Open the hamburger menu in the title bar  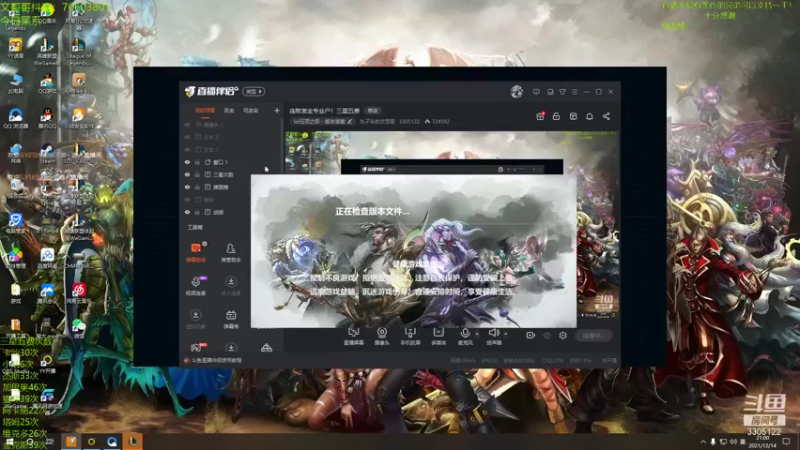(574, 92)
